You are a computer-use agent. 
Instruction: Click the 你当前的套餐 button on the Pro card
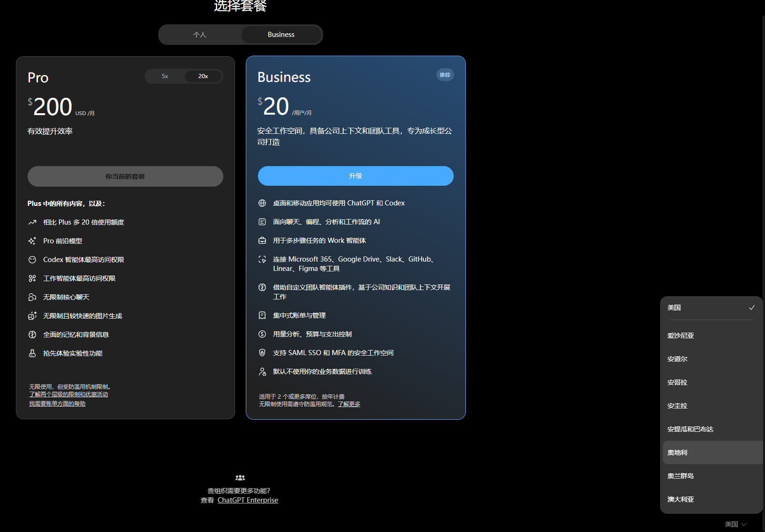[x=125, y=176]
